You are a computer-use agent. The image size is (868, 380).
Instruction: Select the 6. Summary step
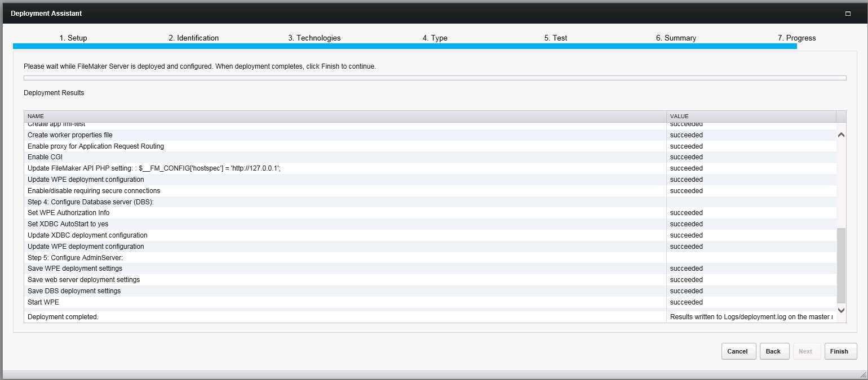tap(676, 38)
